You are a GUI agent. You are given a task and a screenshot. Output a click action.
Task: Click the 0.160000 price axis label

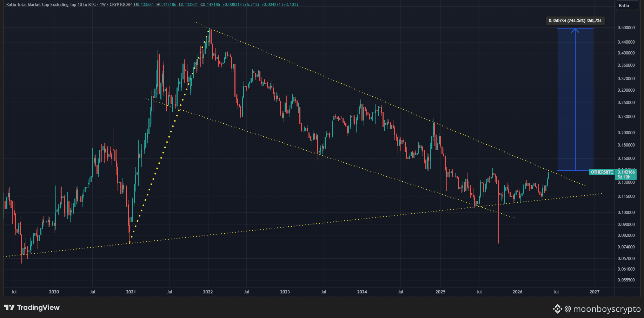(626, 158)
